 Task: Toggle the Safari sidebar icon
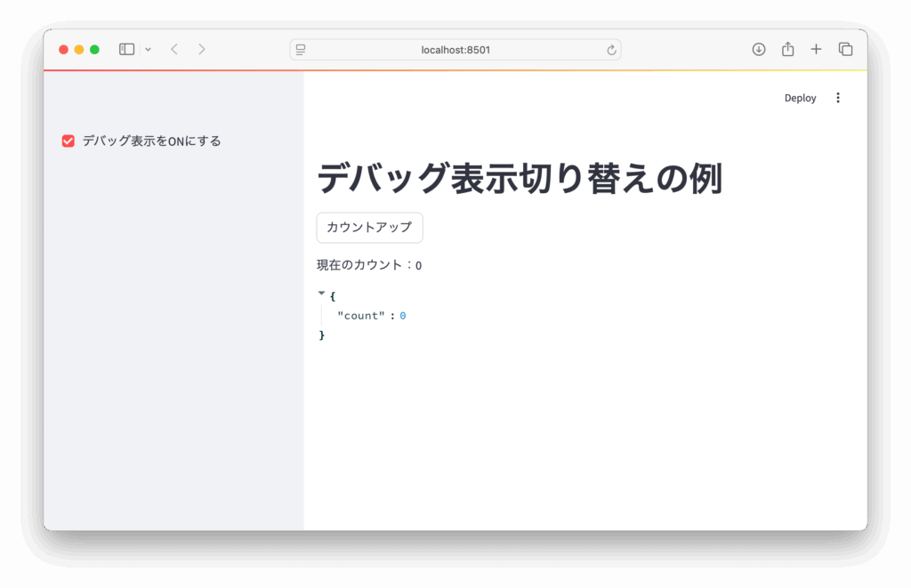(x=126, y=50)
